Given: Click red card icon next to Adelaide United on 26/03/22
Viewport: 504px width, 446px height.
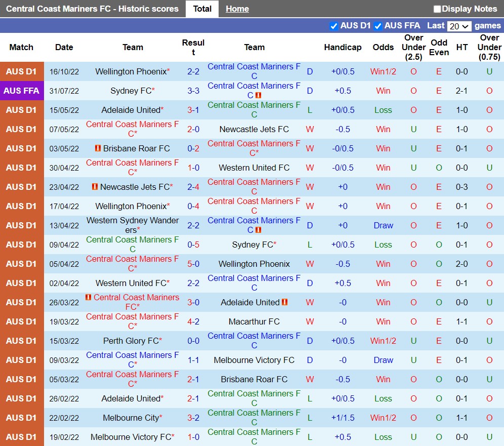Looking at the screenshot, I should [285, 302].
